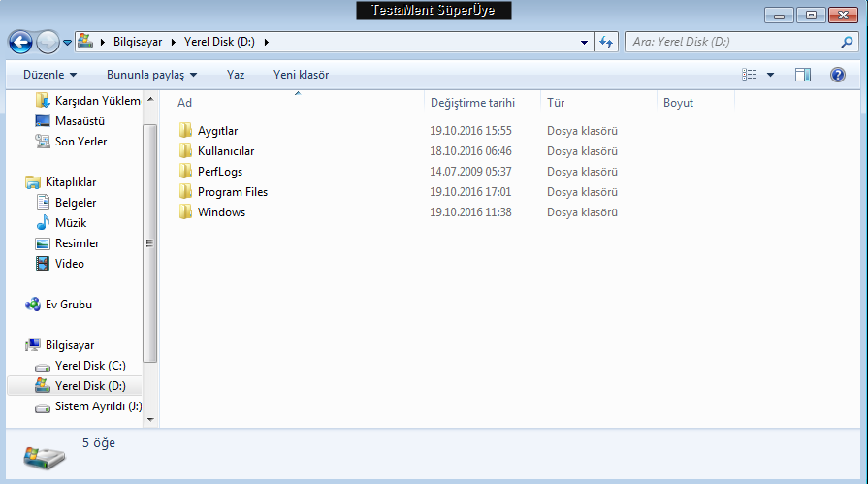Click the navigation pane scrollbar thumb

150,243
